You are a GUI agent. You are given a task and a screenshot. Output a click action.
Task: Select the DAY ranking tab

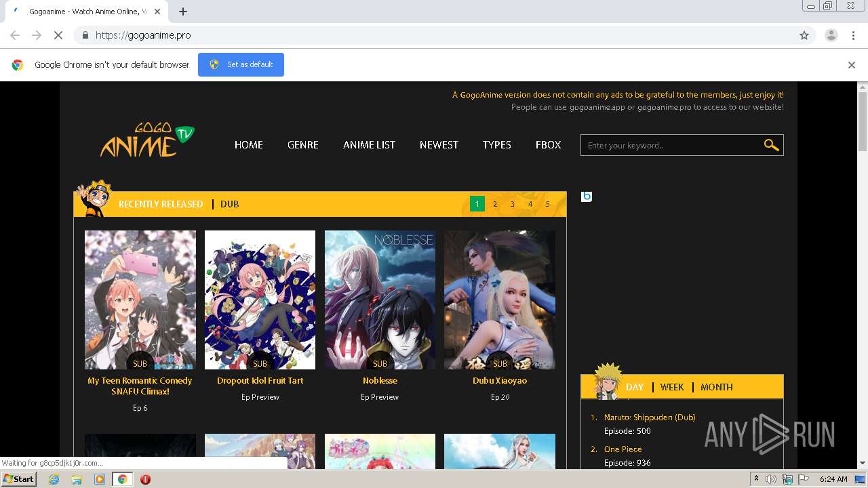pyautogui.click(x=635, y=387)
